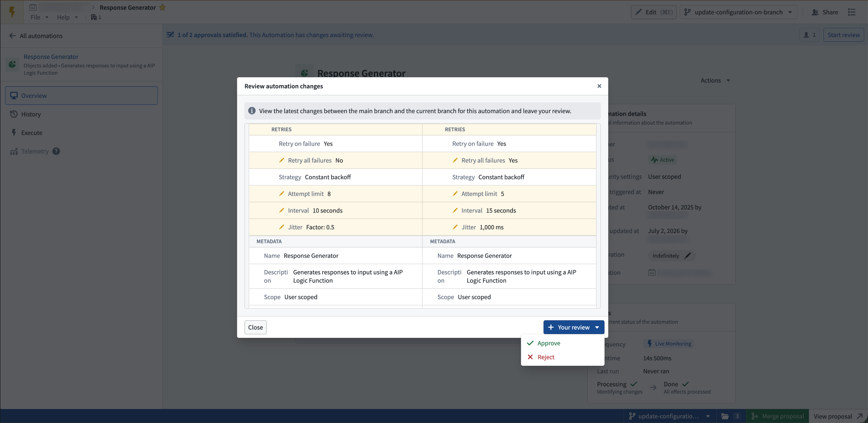Click the right METADATA section header
The width and height of the screenshot is (868, 423).
[x=509, y=241]
